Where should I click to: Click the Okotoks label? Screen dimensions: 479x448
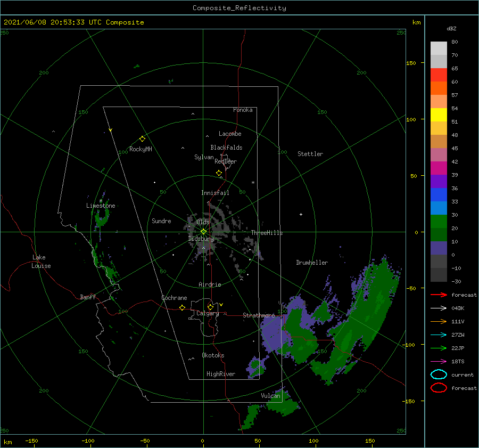tap(213, 355)
